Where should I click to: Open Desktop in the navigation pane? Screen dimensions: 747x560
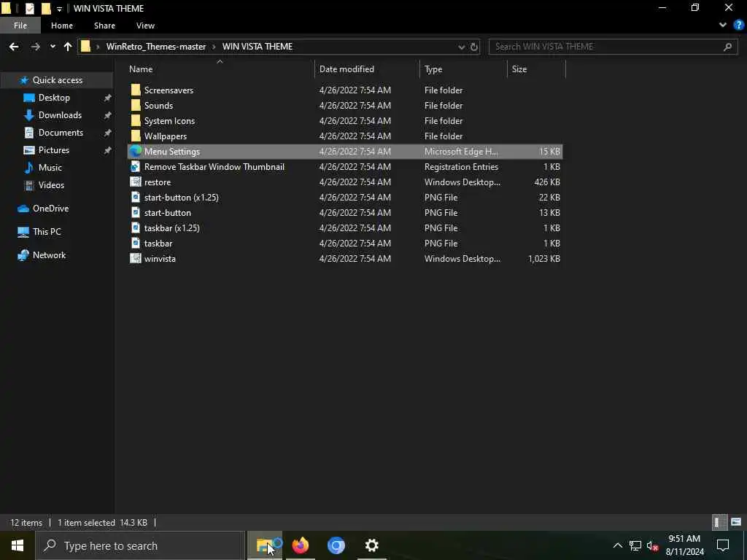tap(54, 98)
